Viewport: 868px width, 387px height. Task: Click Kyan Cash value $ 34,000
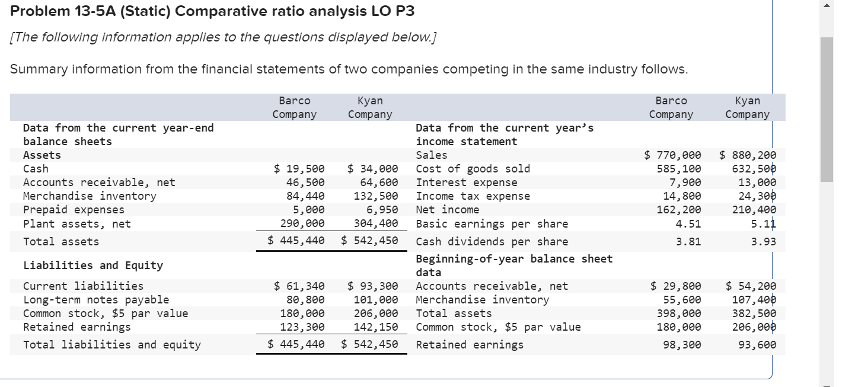[372, 169]
